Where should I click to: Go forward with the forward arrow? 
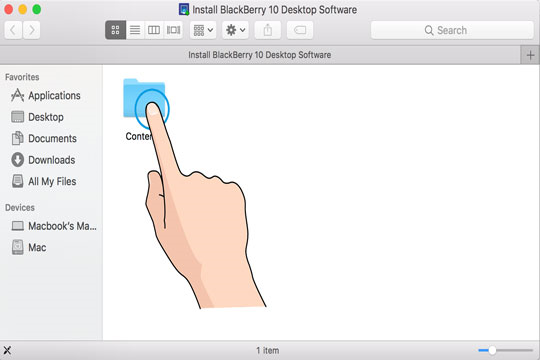point(31,30)
